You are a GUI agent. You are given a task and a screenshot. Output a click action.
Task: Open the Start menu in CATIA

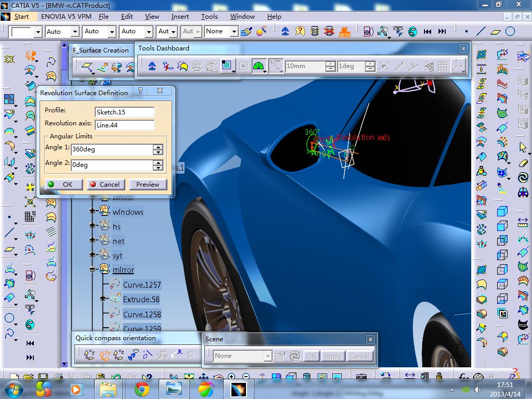(x=21, y=16)
